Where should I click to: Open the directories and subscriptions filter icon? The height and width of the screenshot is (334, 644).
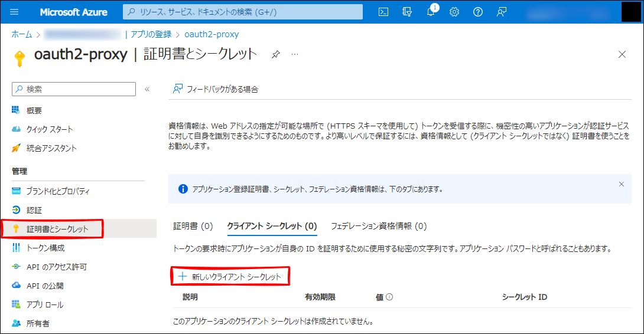coord(407,12)
